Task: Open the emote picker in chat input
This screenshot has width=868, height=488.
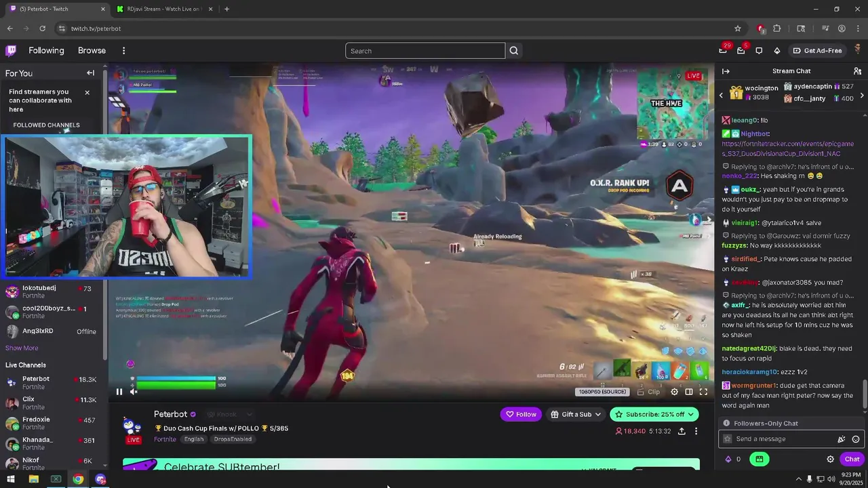Action: click(x=856, y=439)
